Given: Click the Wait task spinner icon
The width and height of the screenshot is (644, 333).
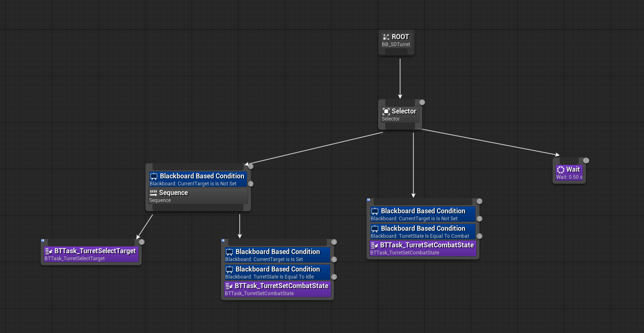Looking at the screenshot, I should [x=560, y=170].
